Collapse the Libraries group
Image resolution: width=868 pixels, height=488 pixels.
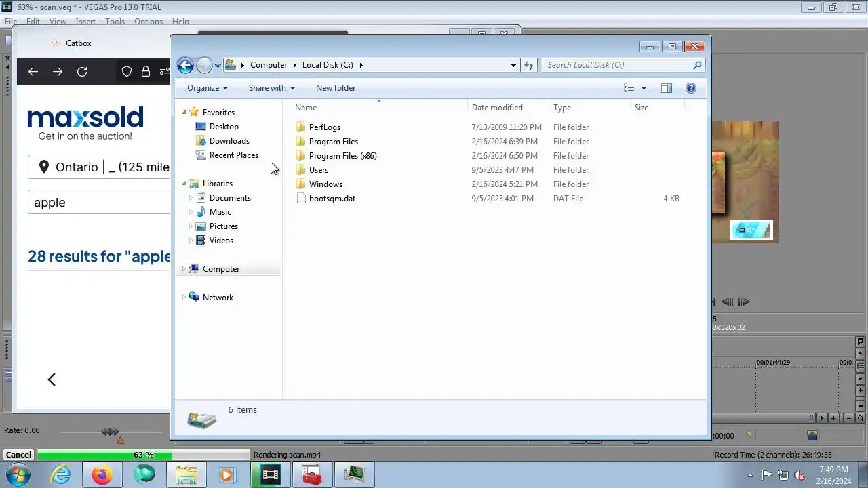coord(184,184)
